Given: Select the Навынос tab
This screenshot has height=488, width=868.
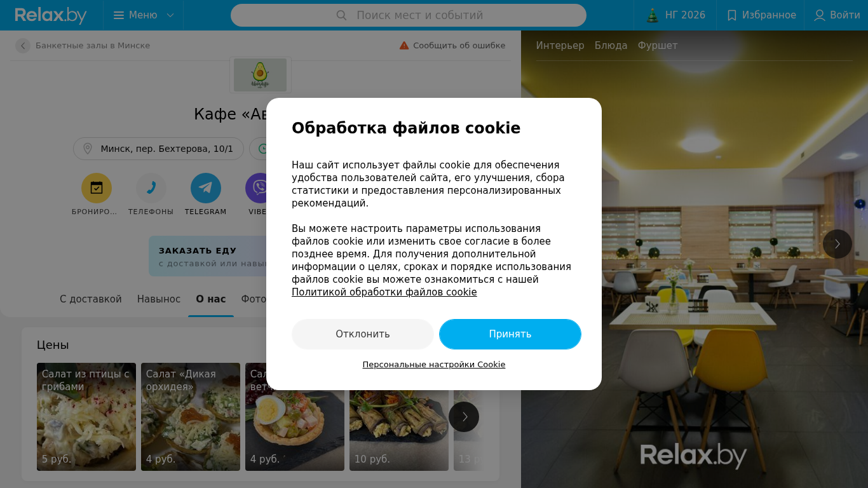Looking at the screenshot, I should click(x=159, y=299).
